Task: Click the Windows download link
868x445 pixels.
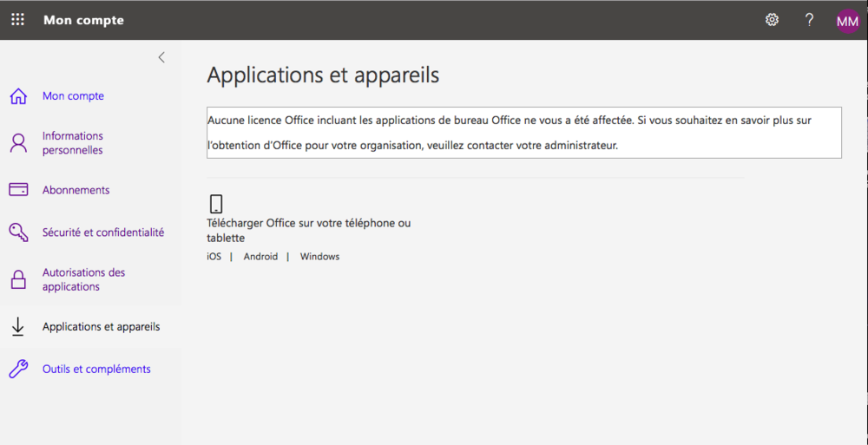Action: 319,257
